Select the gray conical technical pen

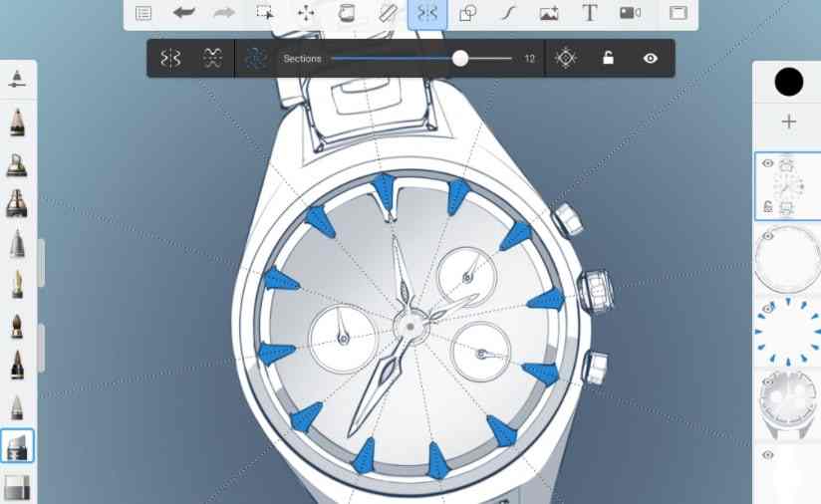(x=17, y=244)
